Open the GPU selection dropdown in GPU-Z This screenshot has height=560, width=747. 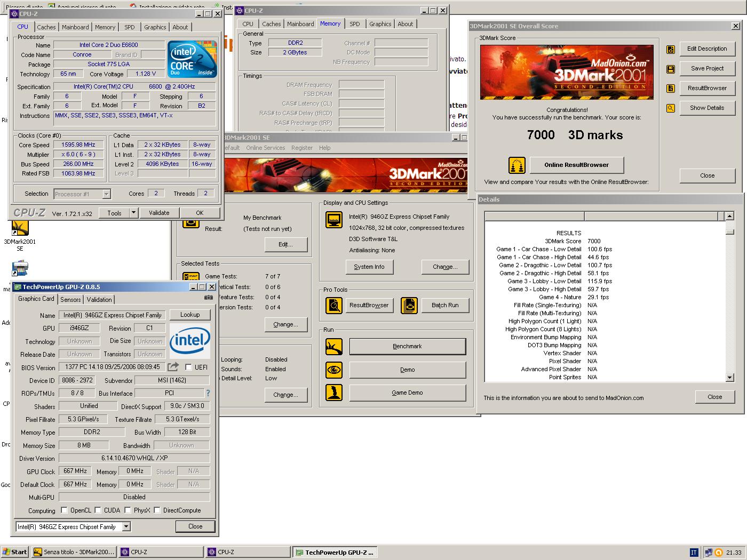(x=126, y=526)
